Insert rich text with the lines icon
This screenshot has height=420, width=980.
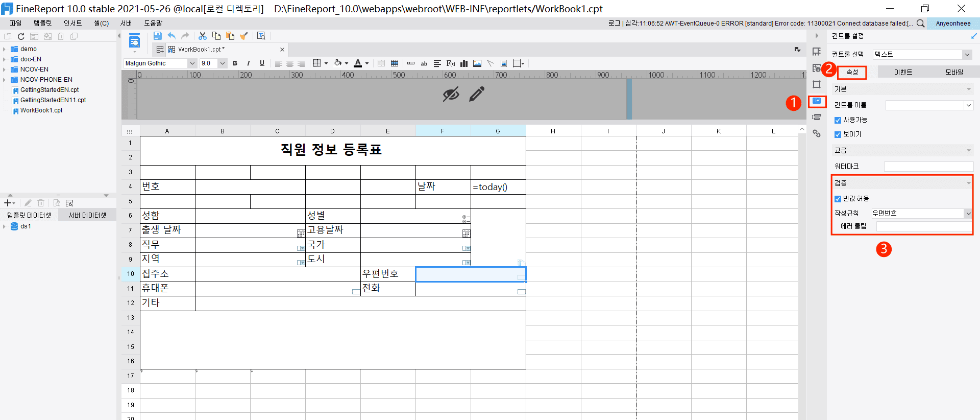(437, 63)
